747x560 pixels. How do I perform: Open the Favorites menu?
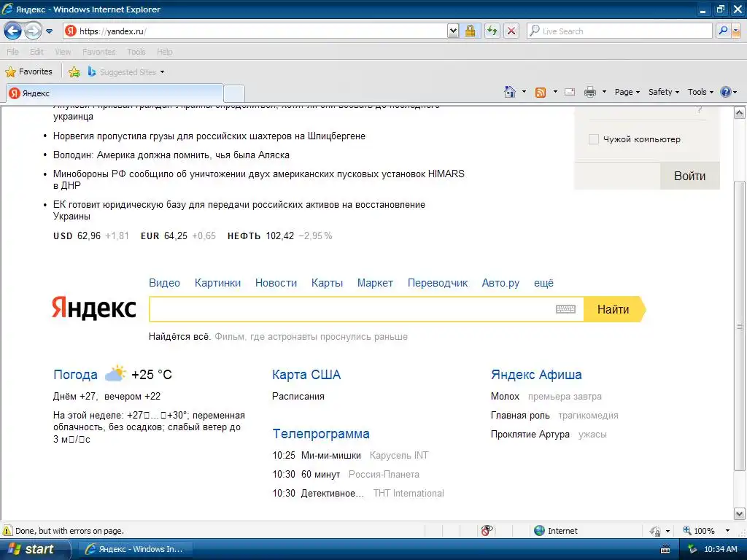(x=98, y=52)
